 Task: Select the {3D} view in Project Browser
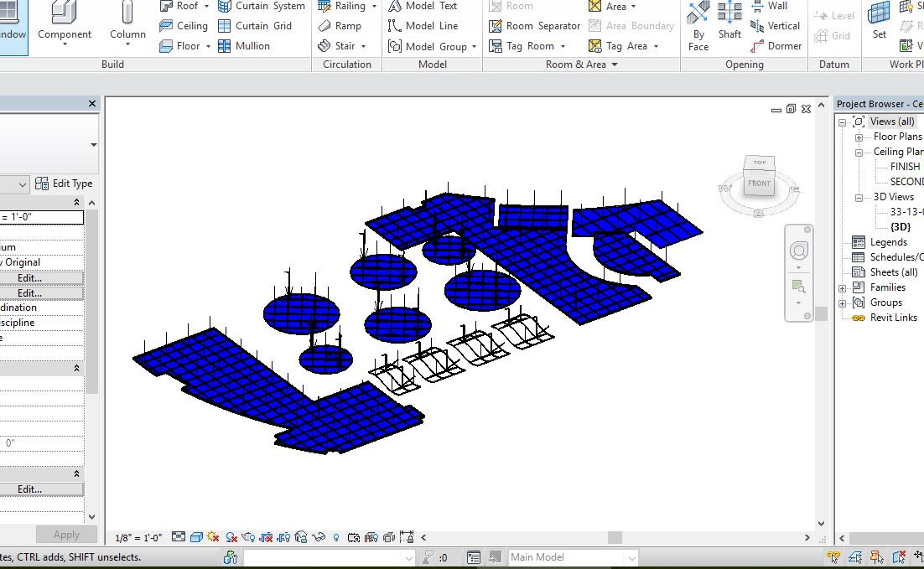900,227
